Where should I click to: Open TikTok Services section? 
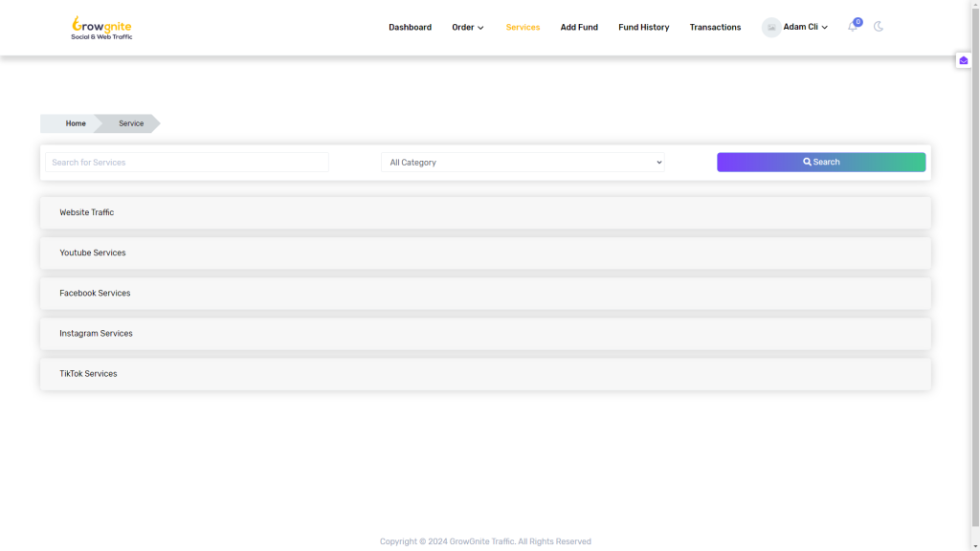(485, 374)
